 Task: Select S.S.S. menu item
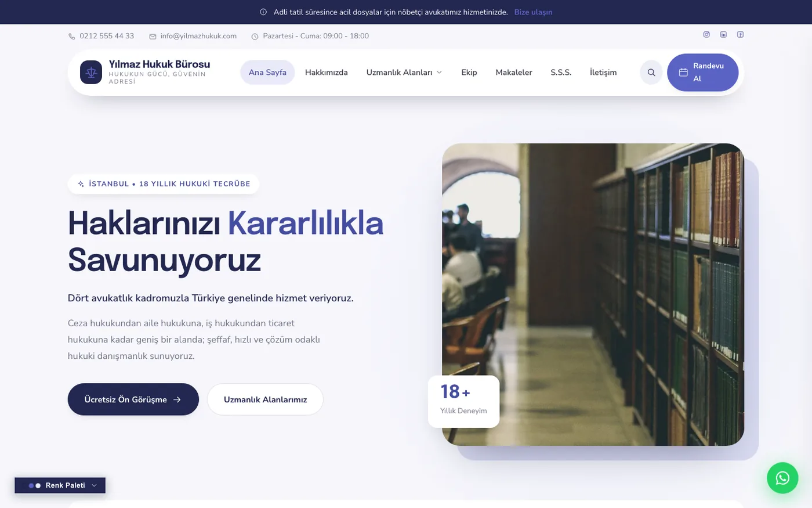click(561, 73)
